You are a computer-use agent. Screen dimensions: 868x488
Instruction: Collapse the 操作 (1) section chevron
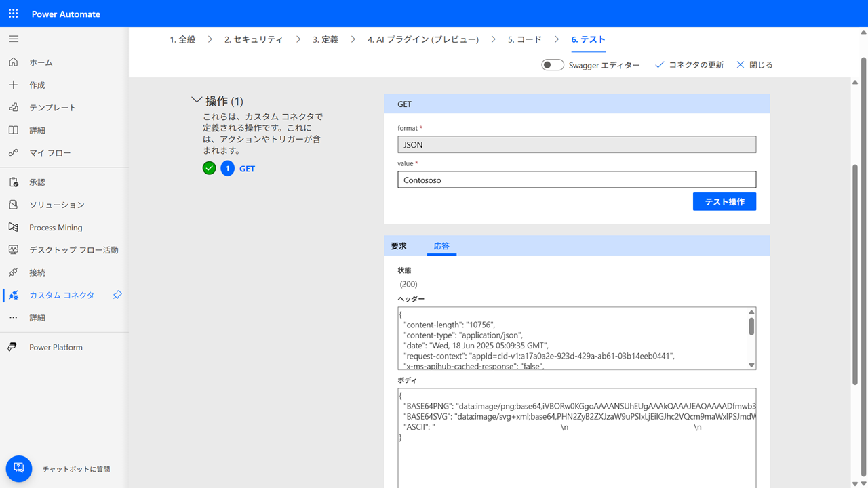coord(197,100)
